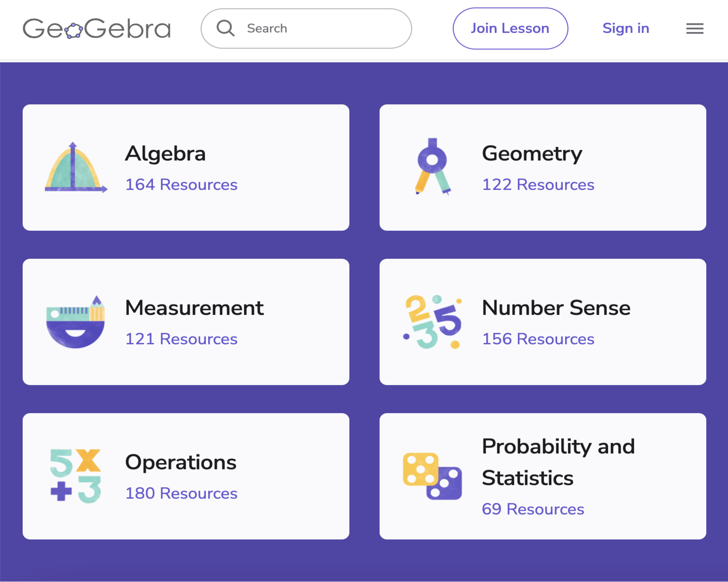Open the 180 Resources link for Operations
This screenshot has height=582, width=728.
pos(181,493)
